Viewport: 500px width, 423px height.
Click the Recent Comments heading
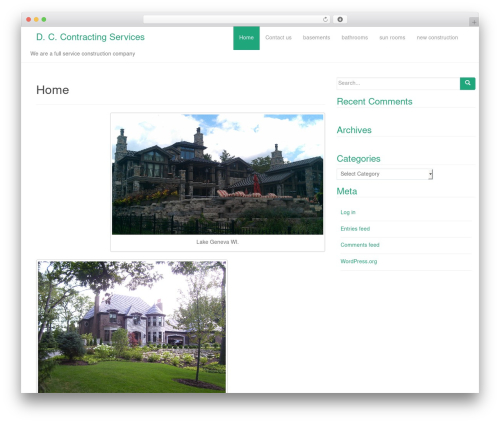[374, 102]
